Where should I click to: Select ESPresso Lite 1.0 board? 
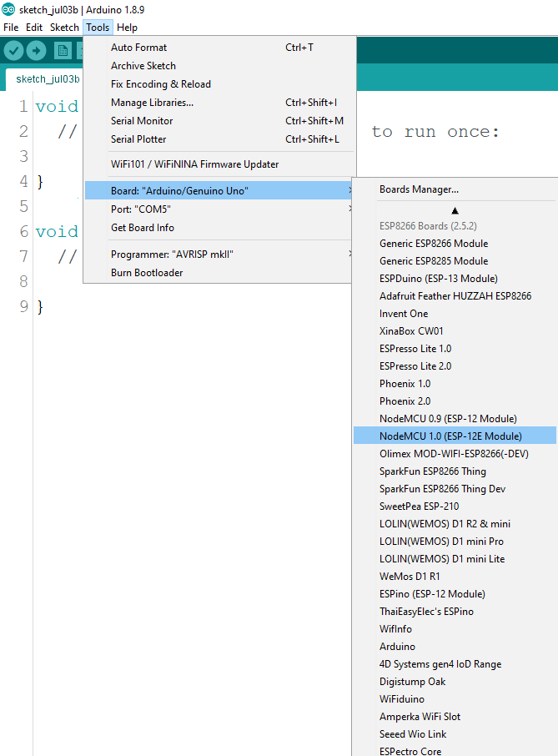(455, 349)
